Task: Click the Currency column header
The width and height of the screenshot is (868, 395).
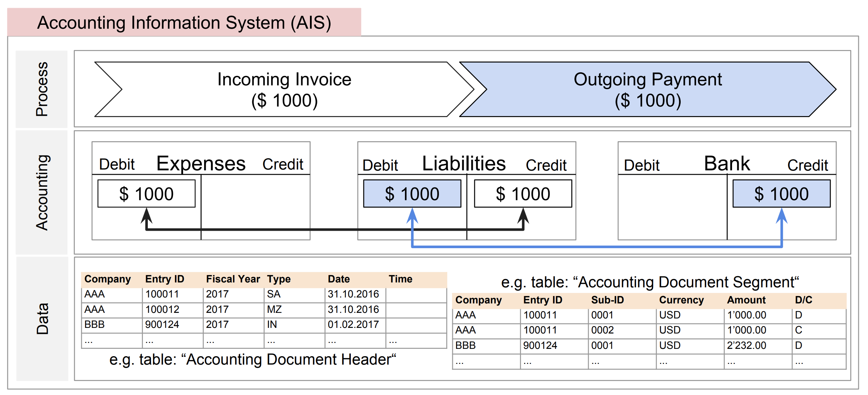Action: [x=681, y=300]
